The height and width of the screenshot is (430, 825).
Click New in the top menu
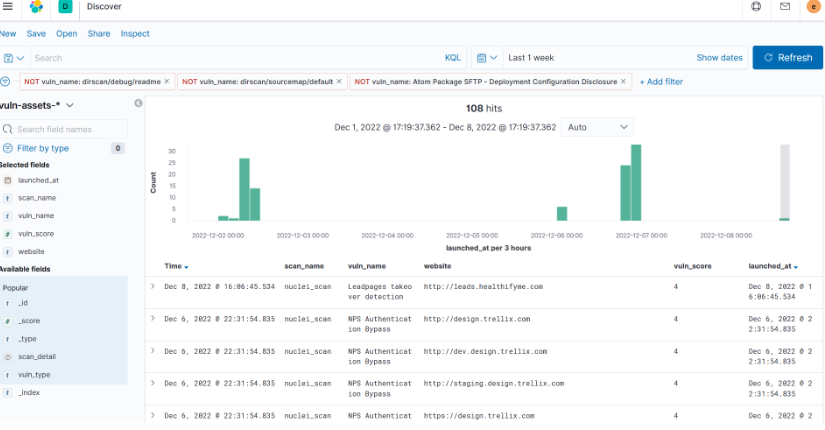pos(8,34)
